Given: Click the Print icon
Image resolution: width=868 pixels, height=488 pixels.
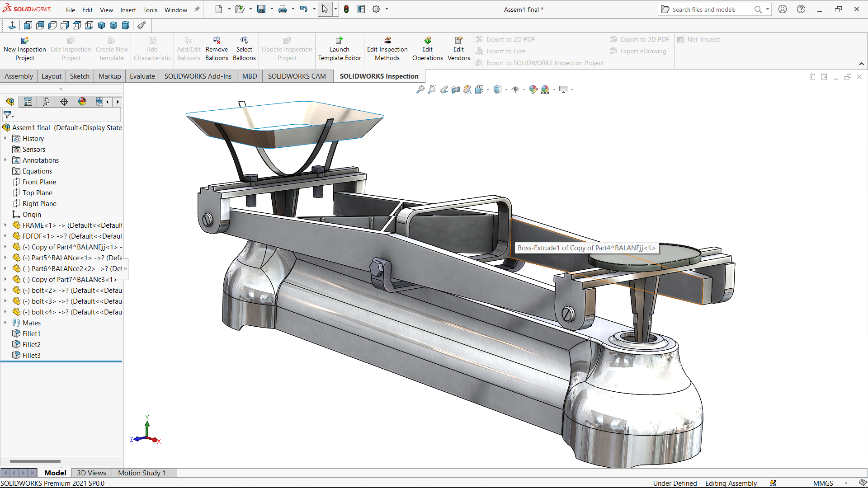Looking at the screenshot, I should [283, 9].
